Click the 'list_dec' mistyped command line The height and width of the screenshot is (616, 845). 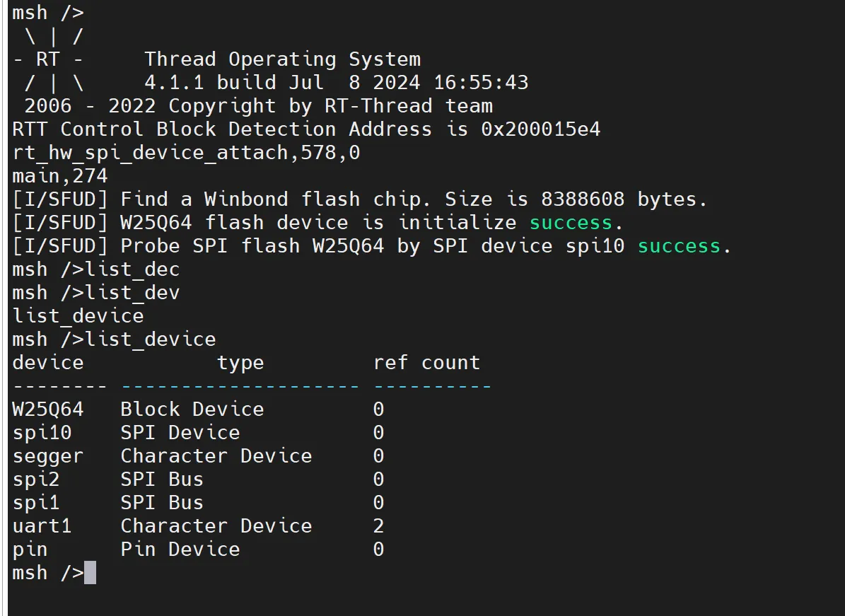(96, 269)
